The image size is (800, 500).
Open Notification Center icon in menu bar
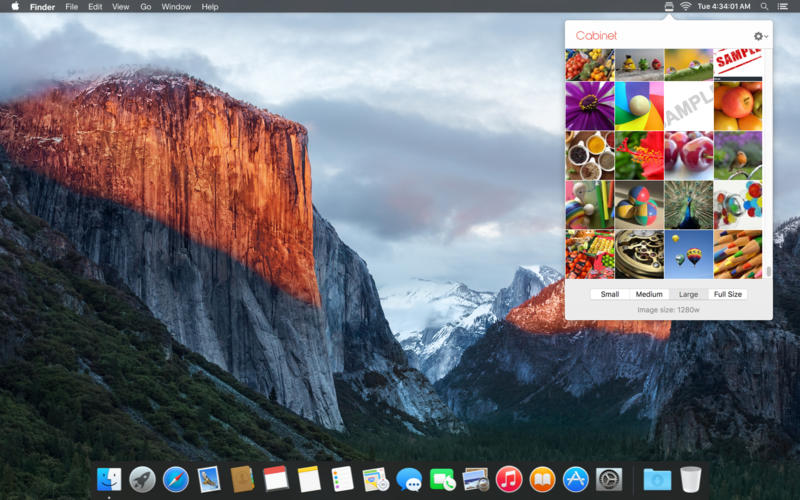pos(782,7)
